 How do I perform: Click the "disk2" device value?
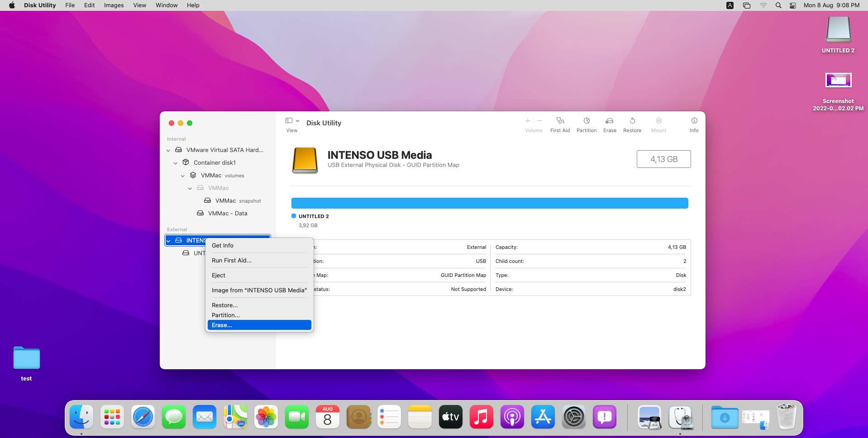tap(679, 289)
